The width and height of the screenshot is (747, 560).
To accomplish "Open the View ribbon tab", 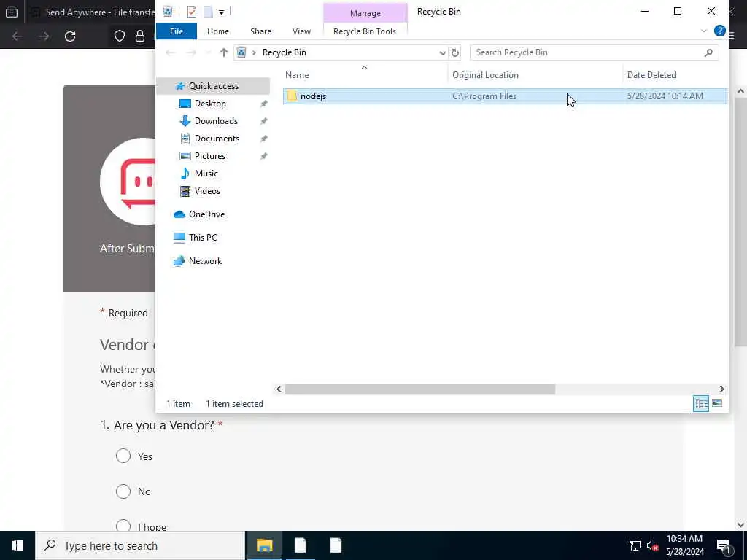I will point(301,31).
